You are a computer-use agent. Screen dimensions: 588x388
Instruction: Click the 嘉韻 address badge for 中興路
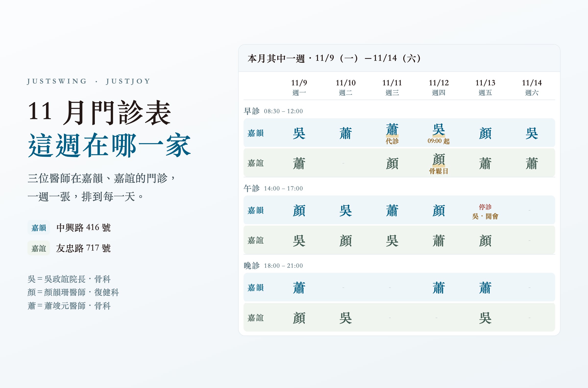click(38, 227)
